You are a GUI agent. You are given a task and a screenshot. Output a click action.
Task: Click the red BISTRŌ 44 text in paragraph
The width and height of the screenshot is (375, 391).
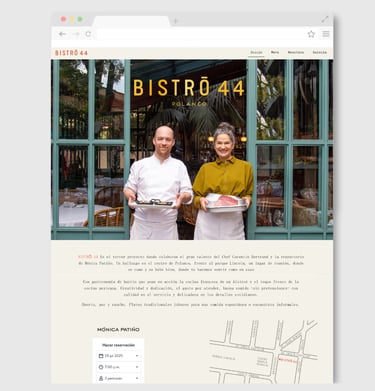tap(88, 257)
